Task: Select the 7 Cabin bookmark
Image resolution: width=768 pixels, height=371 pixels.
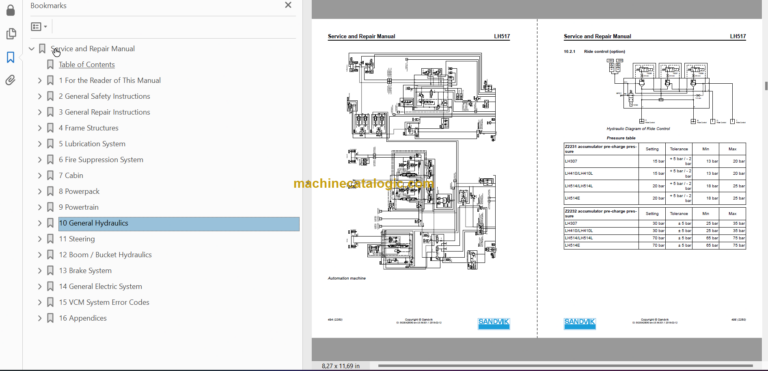Action: (71, 175)
